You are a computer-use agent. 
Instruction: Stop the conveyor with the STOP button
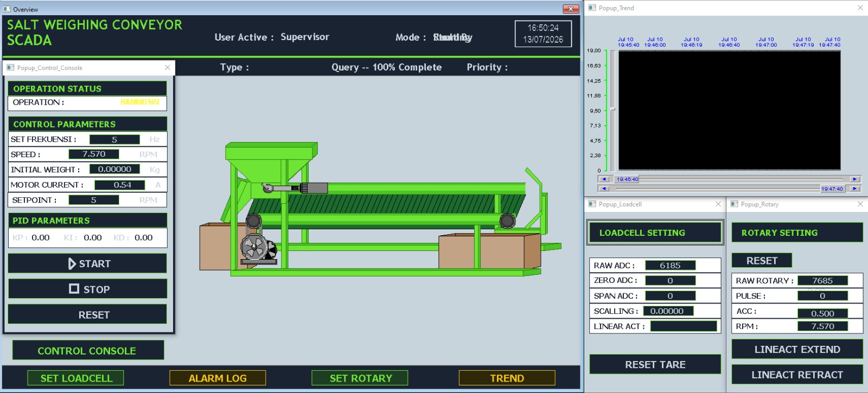point(87,289)
